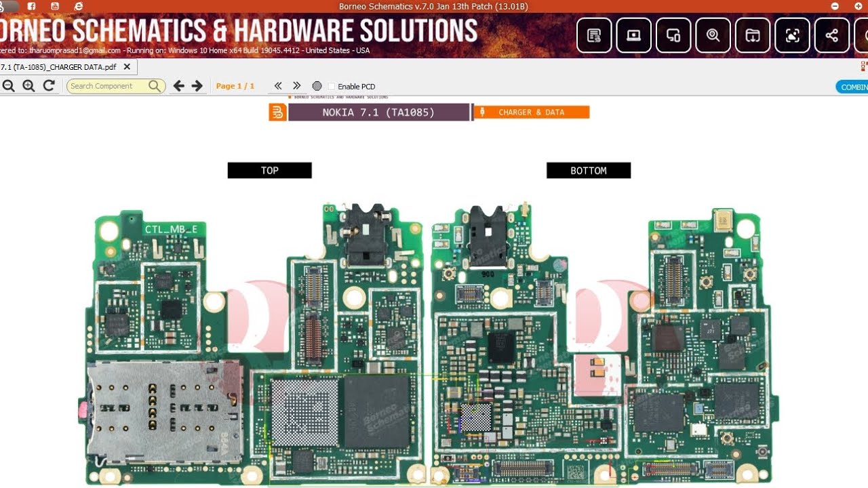Open the Facebook link icon
868x488 pixels.
pos(31,6)
